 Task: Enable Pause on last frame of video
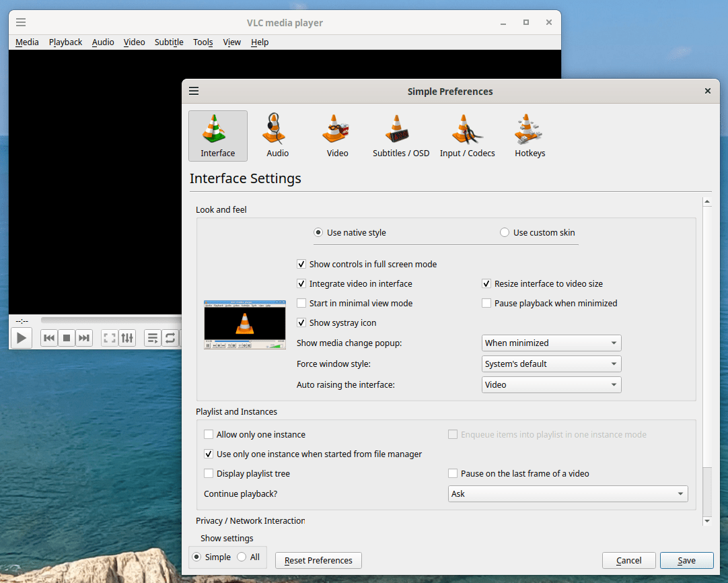click(519, 473)
